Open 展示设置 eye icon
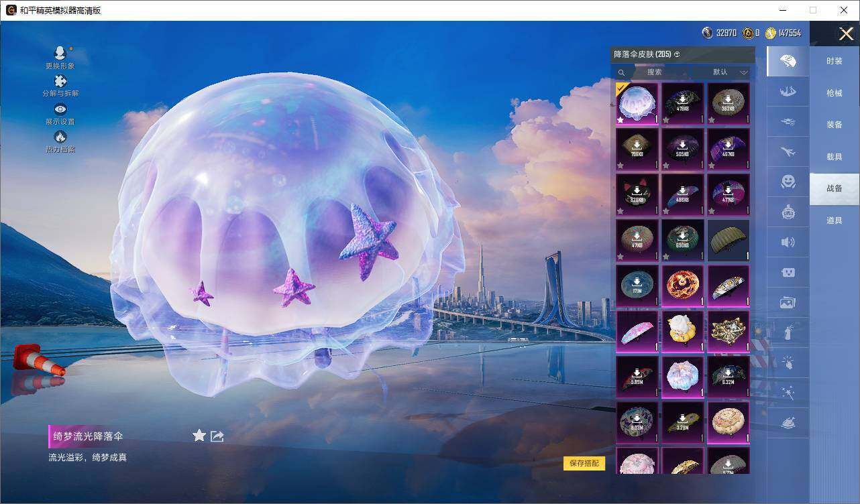The height and width of the screenshot is (504, 860). coord(60,109)
